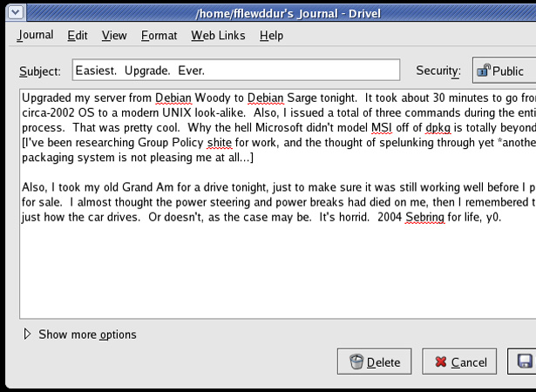Open the Journal menu
The image size is (536, 392).
(35, 35)
